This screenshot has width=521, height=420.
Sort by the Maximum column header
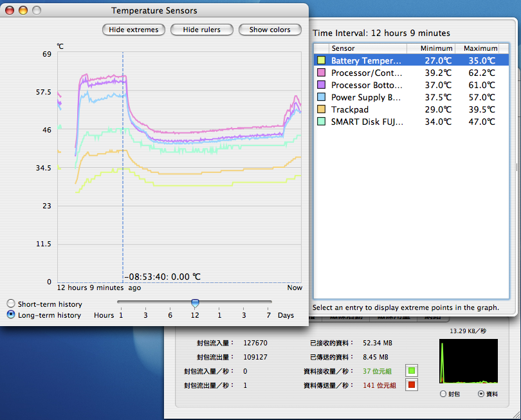pyautogui.click(x=477, y=48)
